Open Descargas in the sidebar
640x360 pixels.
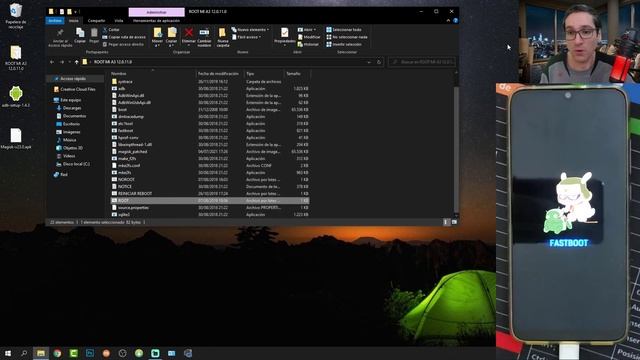pos(69,108)
